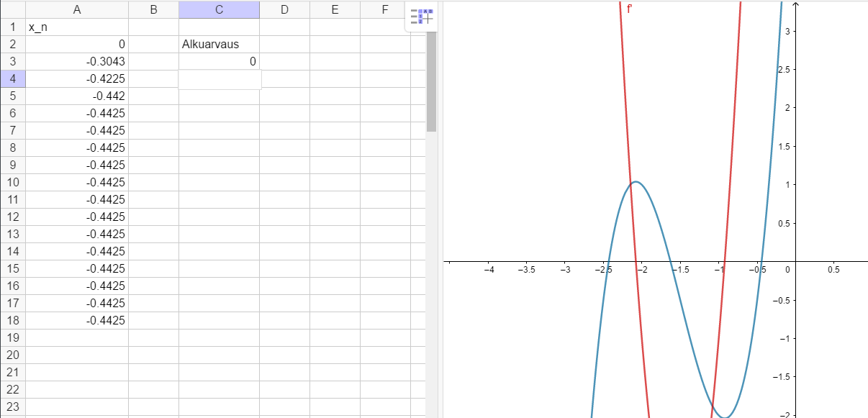
Task: Select column D header
Action: [x=284, y=9]
